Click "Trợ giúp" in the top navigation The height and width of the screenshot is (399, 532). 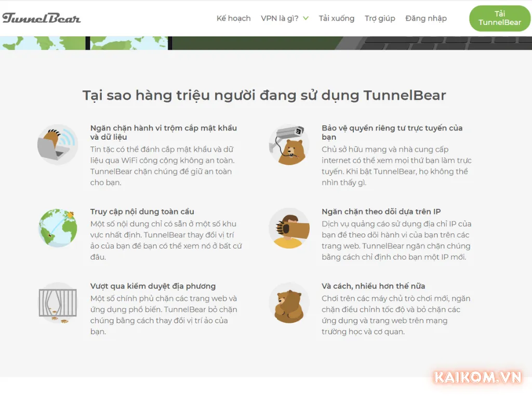click(380, 18)
